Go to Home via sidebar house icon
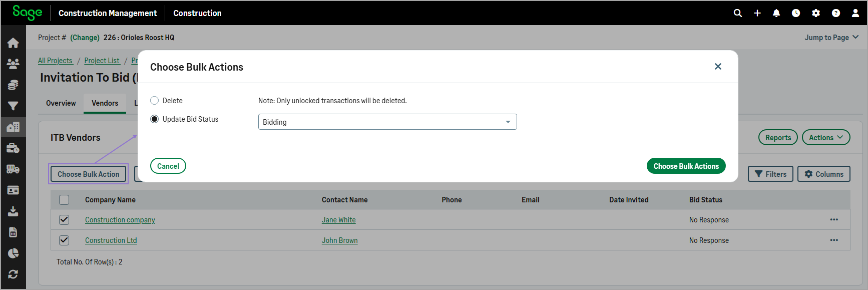The width and height of the screenshot is (868, 290). [13, 43]
